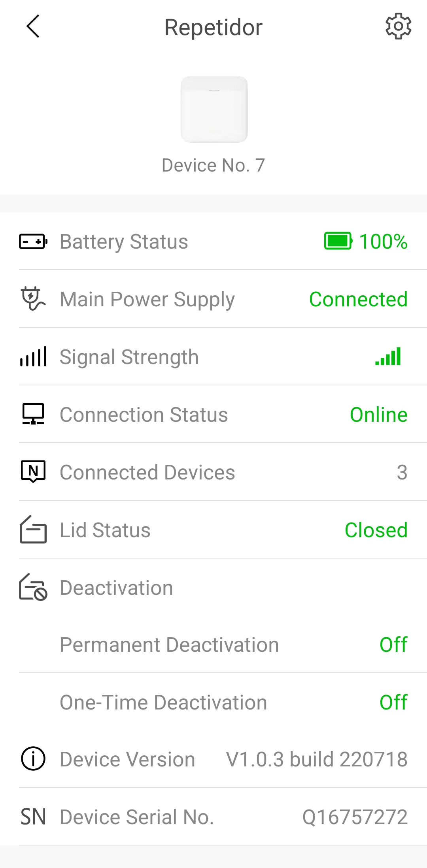Open the Connected Devices row
This screenshot has width=427, height=868.
point(213,472)
